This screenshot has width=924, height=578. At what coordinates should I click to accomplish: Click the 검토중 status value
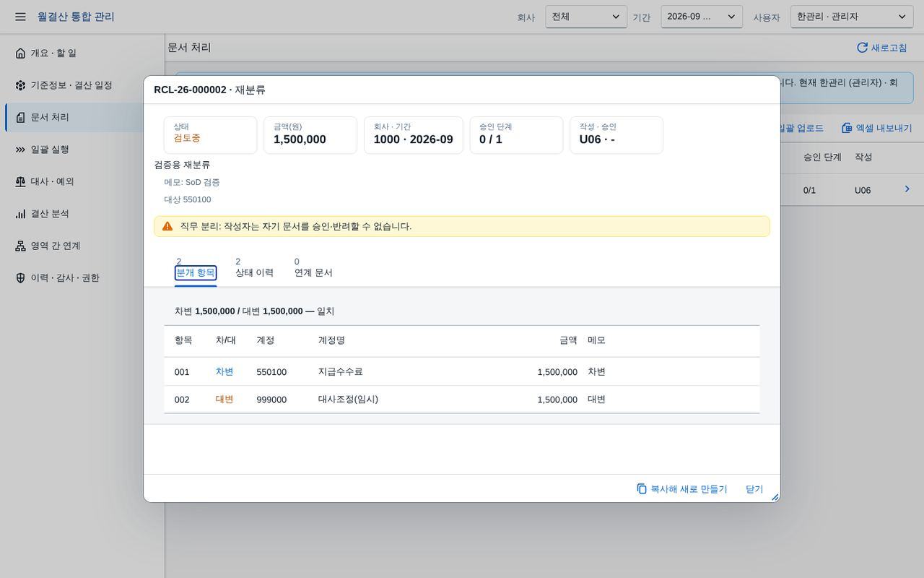pos(187,138)
